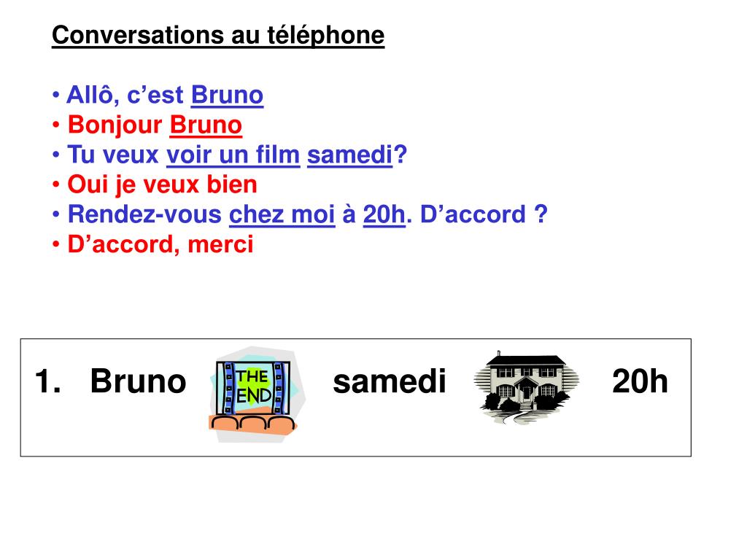Click the number '1.' in the box
This screenshot has height=560, width=747.
click(47, 381)
